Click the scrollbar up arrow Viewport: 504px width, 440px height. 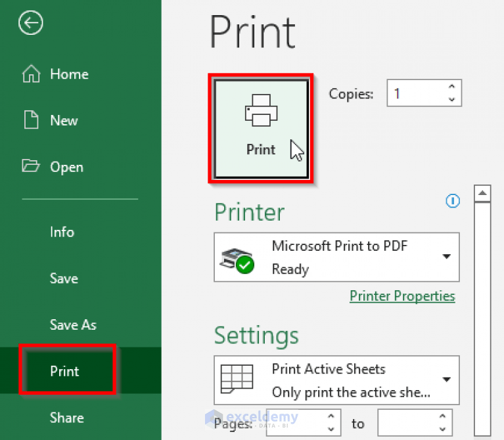482,193
